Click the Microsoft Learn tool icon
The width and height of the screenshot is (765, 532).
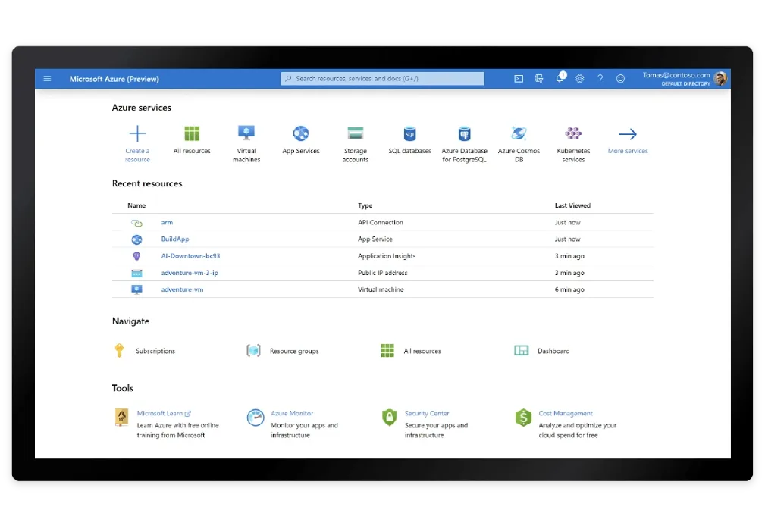tap(121, 418)
